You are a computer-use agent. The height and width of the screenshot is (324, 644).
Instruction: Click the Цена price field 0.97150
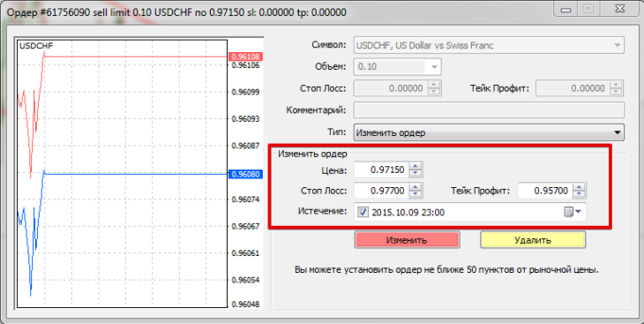382,170
